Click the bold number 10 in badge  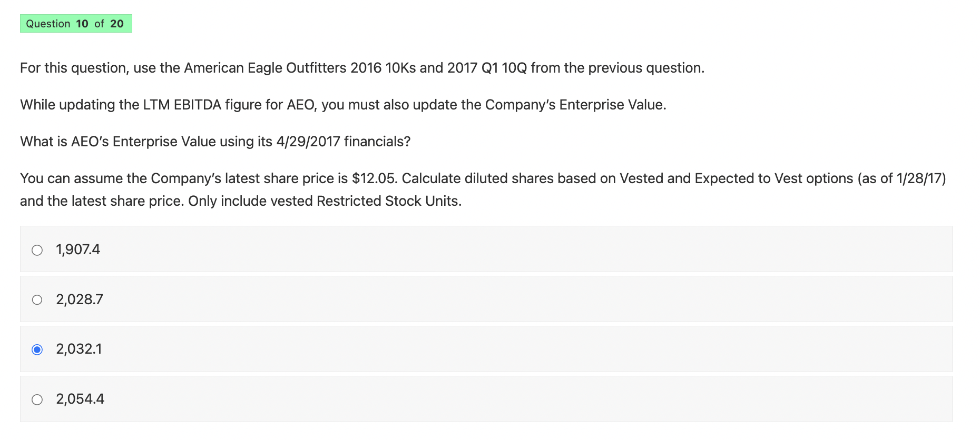click(x=82, y=24)
